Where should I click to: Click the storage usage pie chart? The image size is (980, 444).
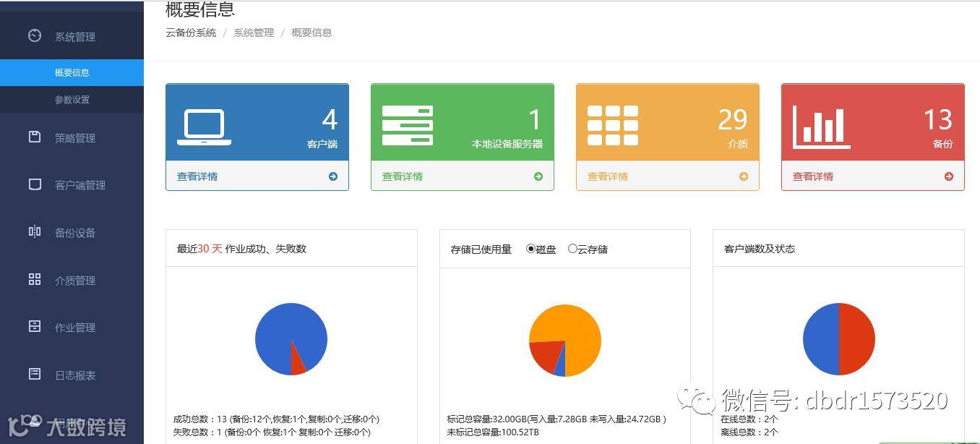coord(565,340)
